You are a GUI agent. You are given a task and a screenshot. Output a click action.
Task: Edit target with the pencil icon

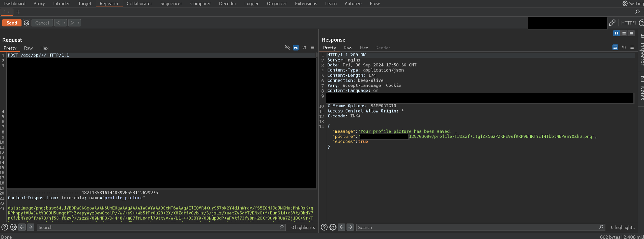(612, 23)
